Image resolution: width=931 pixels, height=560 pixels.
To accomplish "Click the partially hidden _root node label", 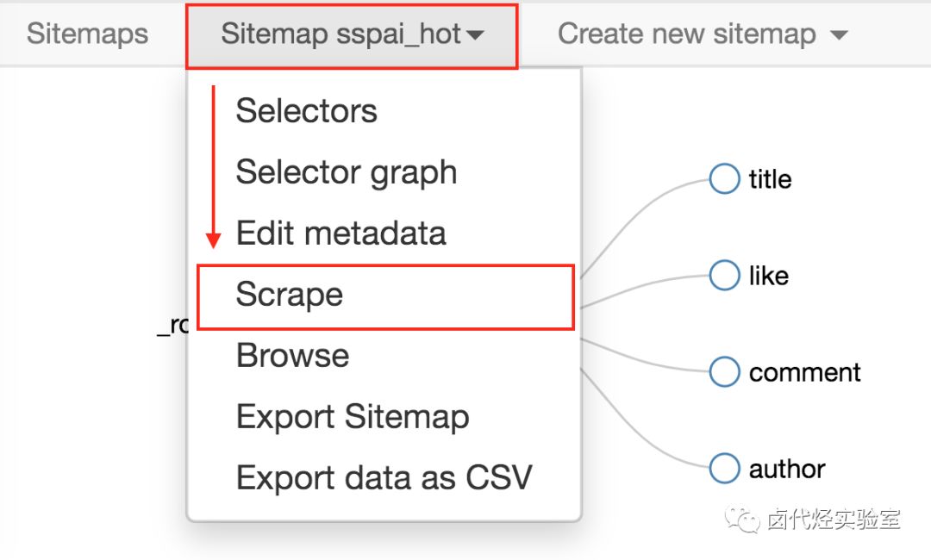I will click(172, 325).
